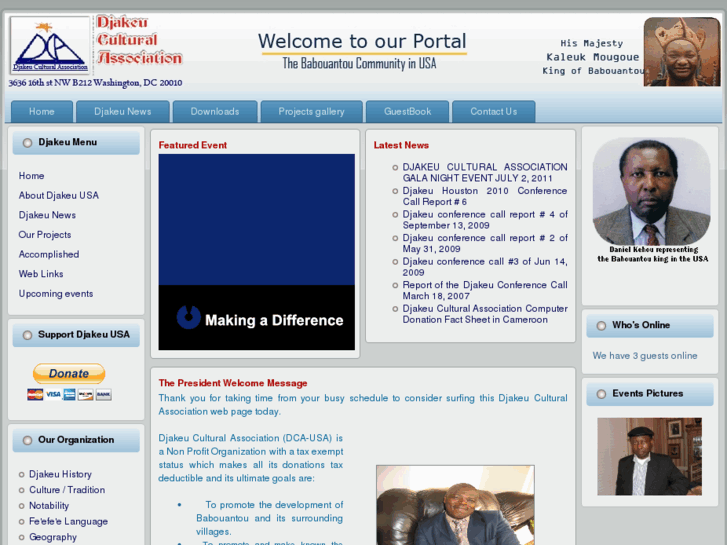Click the Featured Event banner image
The width and height of the screenshot is (727, 545).
click(256, 252)
